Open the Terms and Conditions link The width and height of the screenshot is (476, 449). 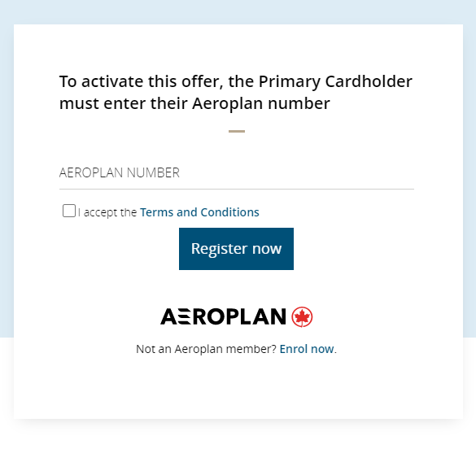(x=199, y=212)
